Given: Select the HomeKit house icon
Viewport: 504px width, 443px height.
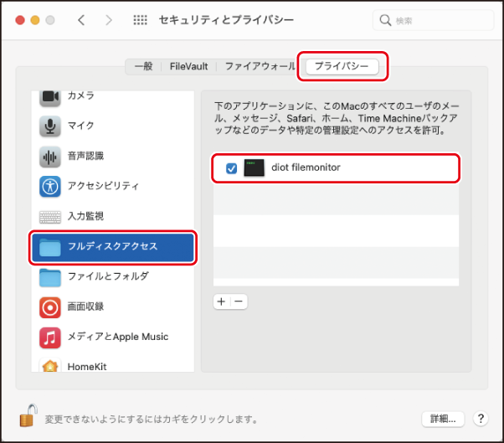Looking at the screenshot, I should [x=50, y=365].
